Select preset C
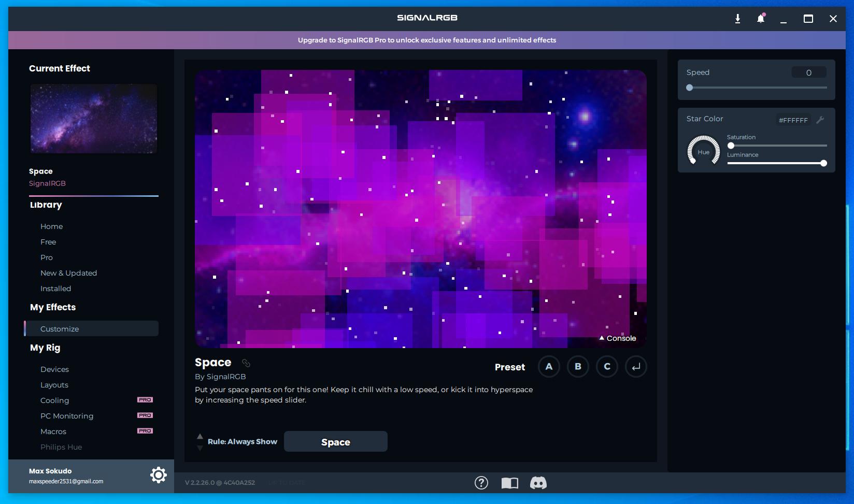 coord(607,367)
